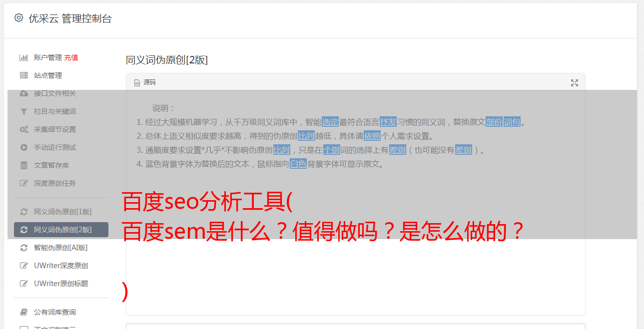Select 同义词伪原创[2版] in the sidebar
The image size is (644, 329).
(61, 230)
